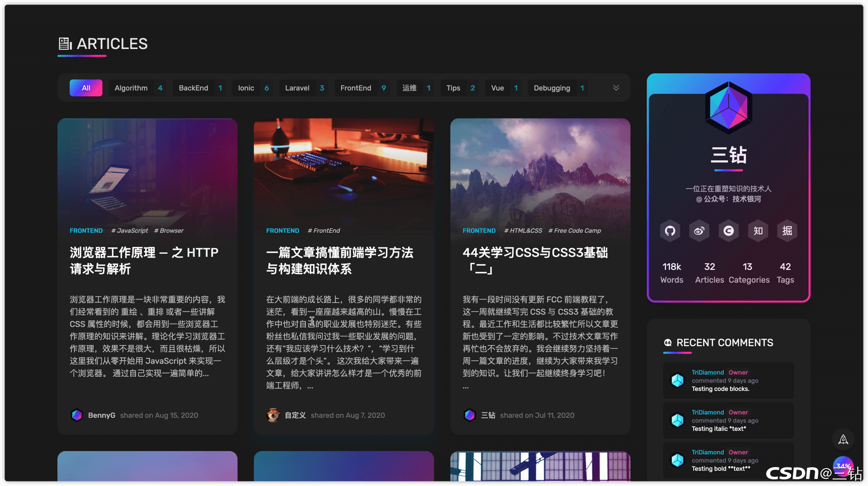Click the #HTML&CSS tag
This screenshot has height=486, width=868.
pyautogui.click(x=523, y=231)
